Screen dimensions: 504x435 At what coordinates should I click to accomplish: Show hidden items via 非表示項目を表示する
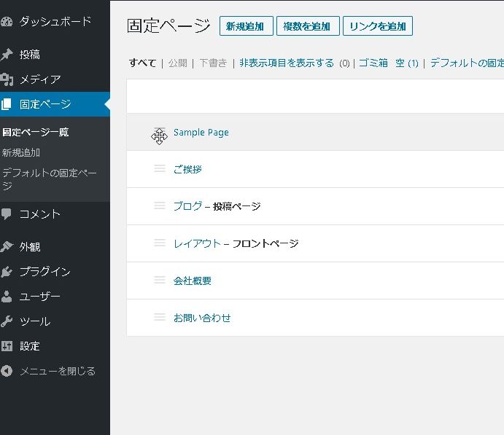click(287, 63)
